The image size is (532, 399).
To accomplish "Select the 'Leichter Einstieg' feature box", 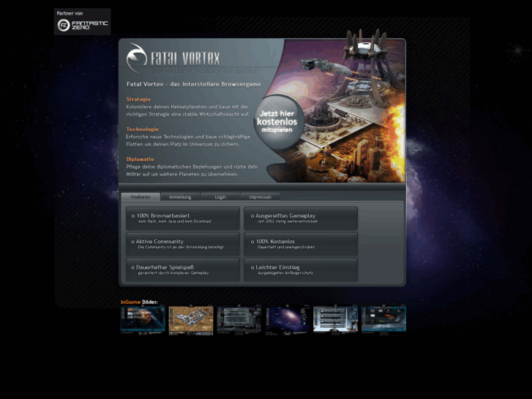I will pos(301,270).
